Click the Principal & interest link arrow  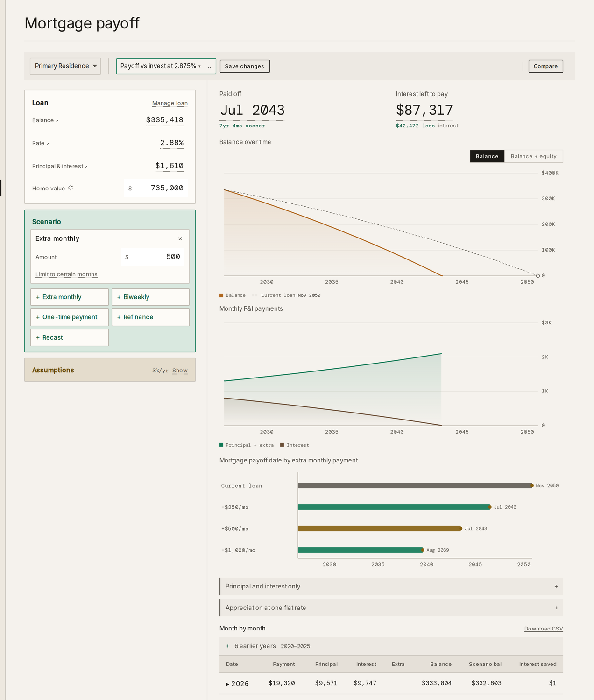[x=86, y=167]
